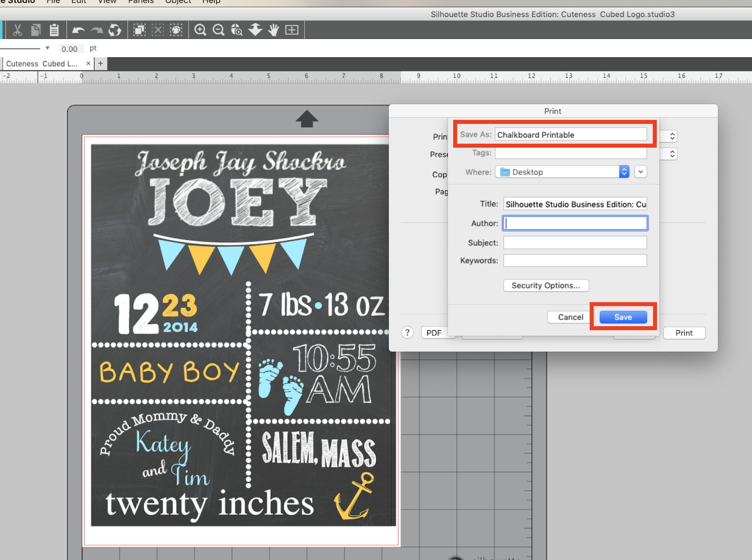The height and width of the screenshot is (560, 752).
Task: Click the Fit to Window icon
Action: 292,30
